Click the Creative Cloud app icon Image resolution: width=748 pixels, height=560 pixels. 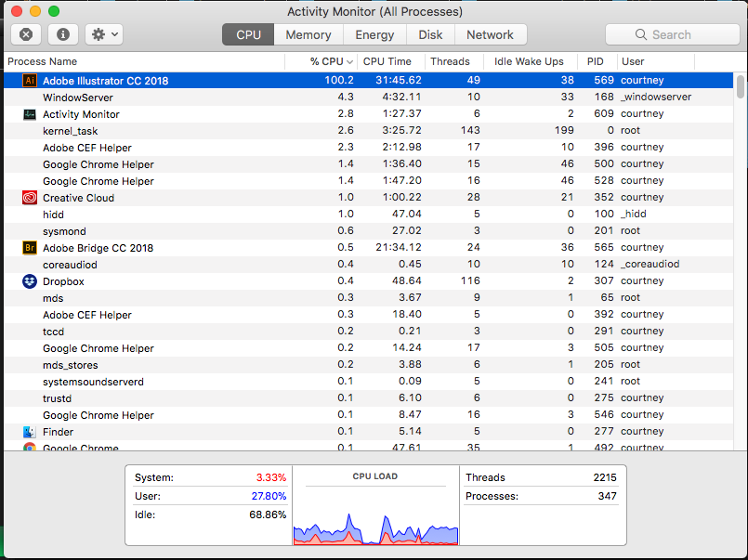point(30,197)
